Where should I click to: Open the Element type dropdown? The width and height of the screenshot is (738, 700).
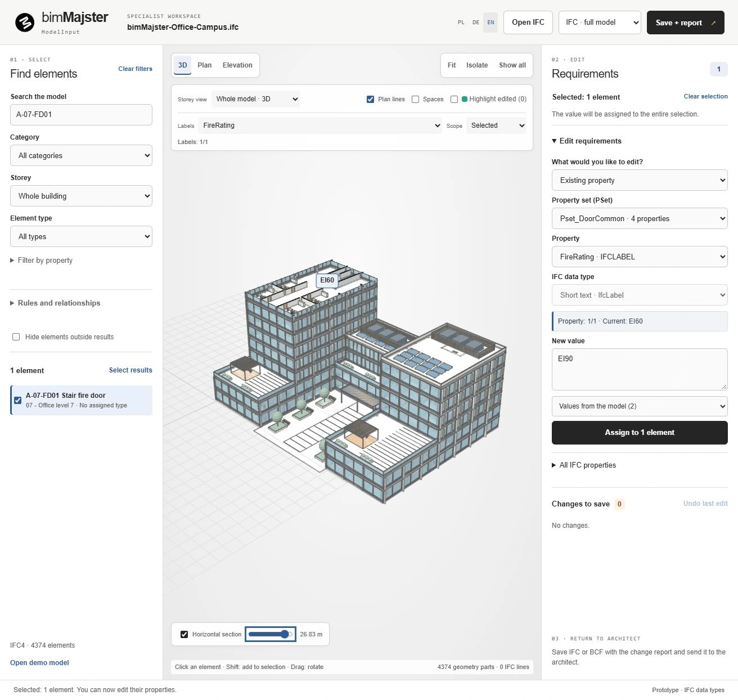(x=81, y=236)
